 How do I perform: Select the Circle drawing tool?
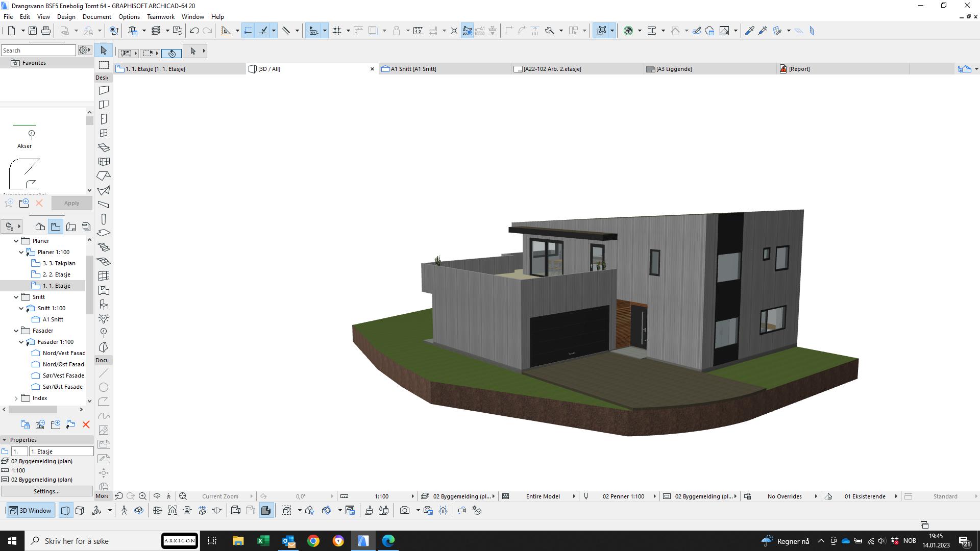[x=104, y=387]
